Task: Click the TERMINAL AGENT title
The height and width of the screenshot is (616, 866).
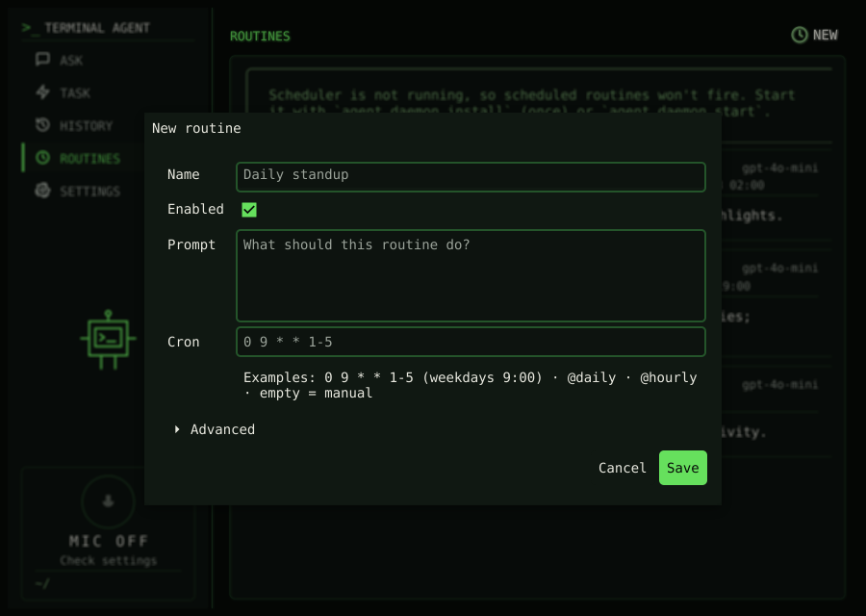Action: 97,28
